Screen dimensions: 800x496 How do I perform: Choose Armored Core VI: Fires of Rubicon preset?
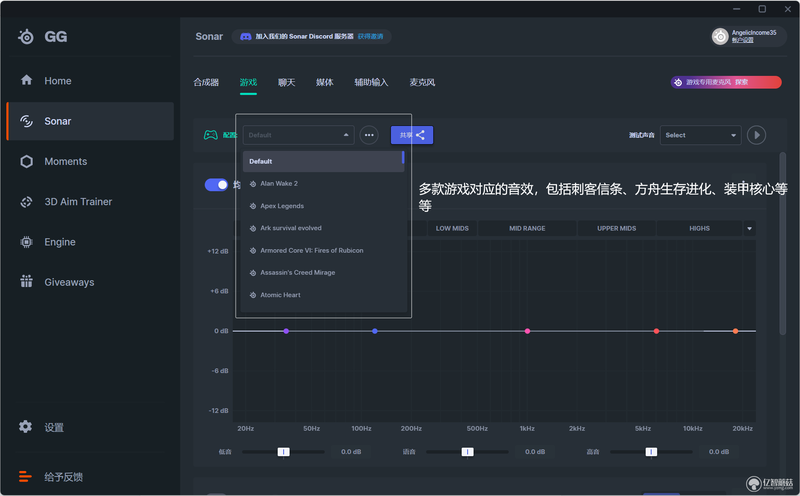click(323, 251)
